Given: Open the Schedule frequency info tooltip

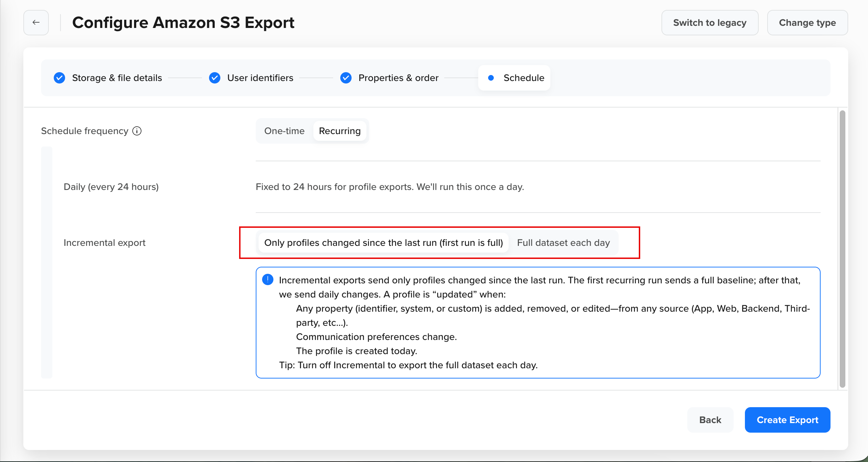Looking at the screenshot, I should 137,131.
